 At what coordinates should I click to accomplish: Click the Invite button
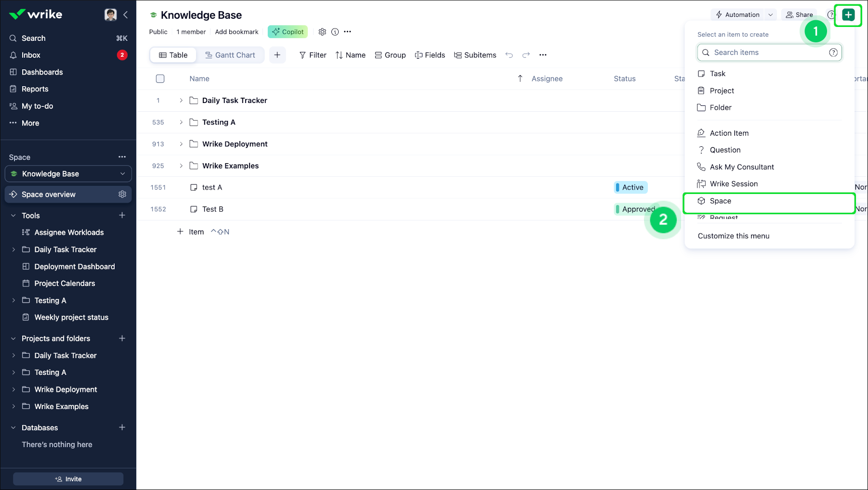68,479
